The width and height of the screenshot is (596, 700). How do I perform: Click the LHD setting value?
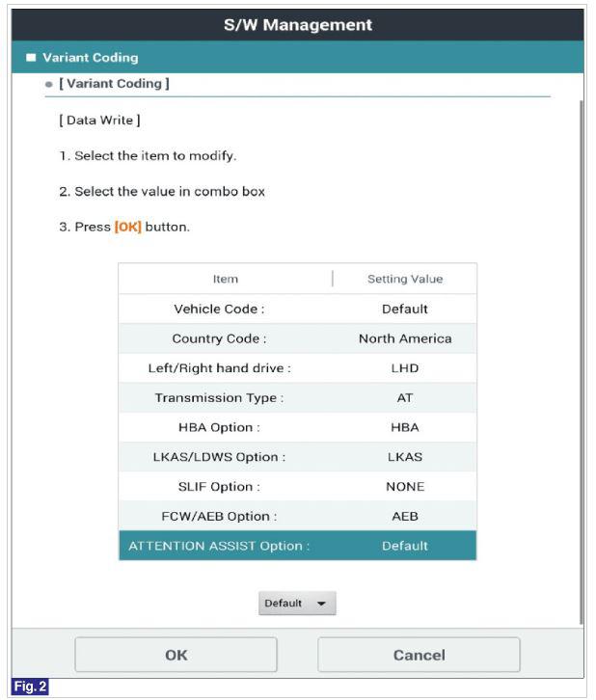point(405,368)
